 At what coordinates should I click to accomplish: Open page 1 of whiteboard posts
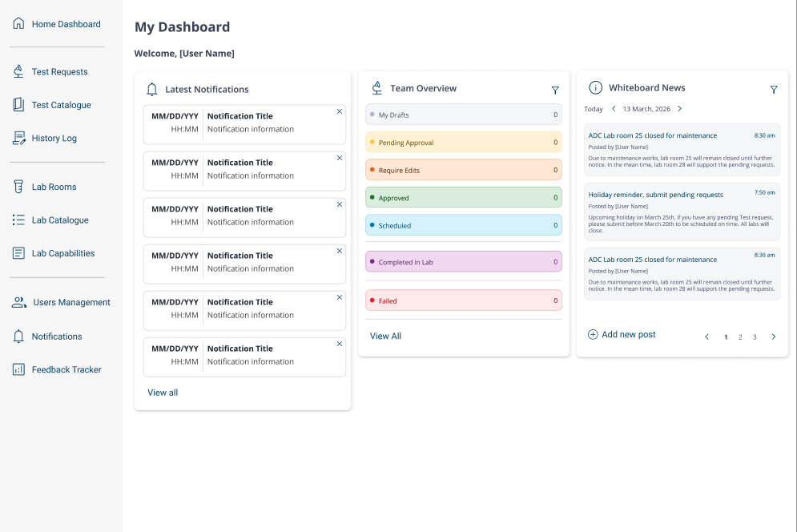726,337
